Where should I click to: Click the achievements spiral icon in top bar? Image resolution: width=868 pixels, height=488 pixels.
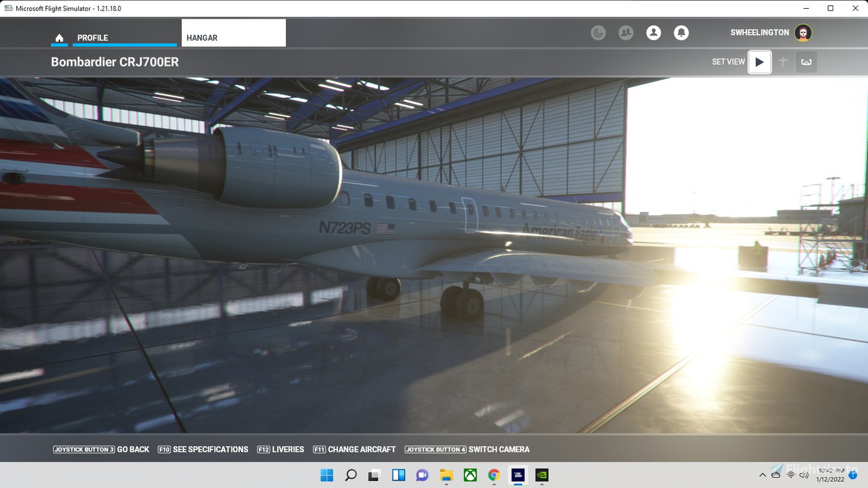[x=598, y=32]
